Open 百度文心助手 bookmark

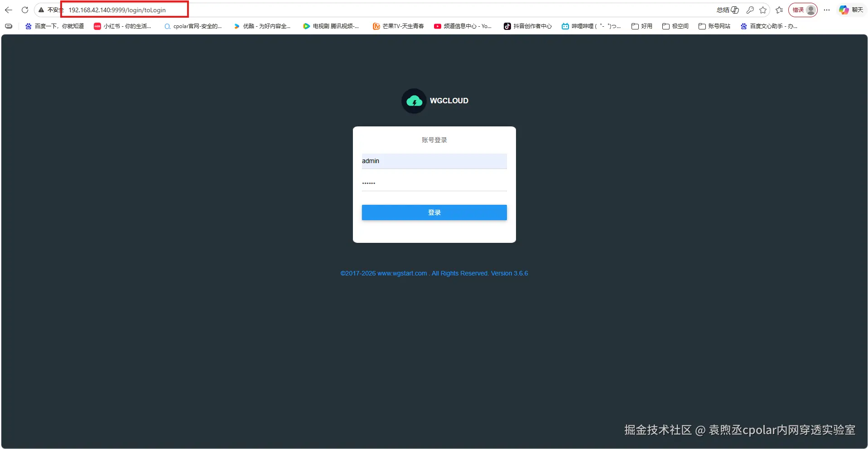pyautogui.click(x=769, y=26)
